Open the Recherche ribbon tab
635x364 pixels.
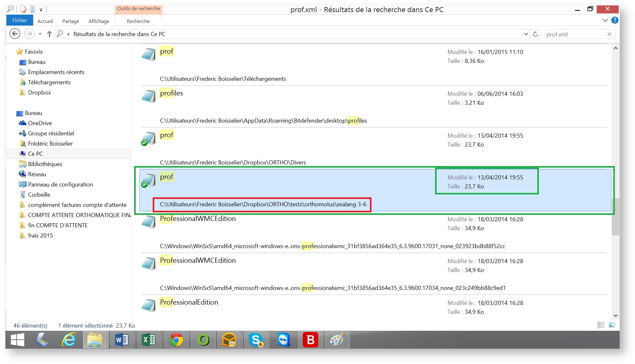pyautogui.click(x=138, y=21)
